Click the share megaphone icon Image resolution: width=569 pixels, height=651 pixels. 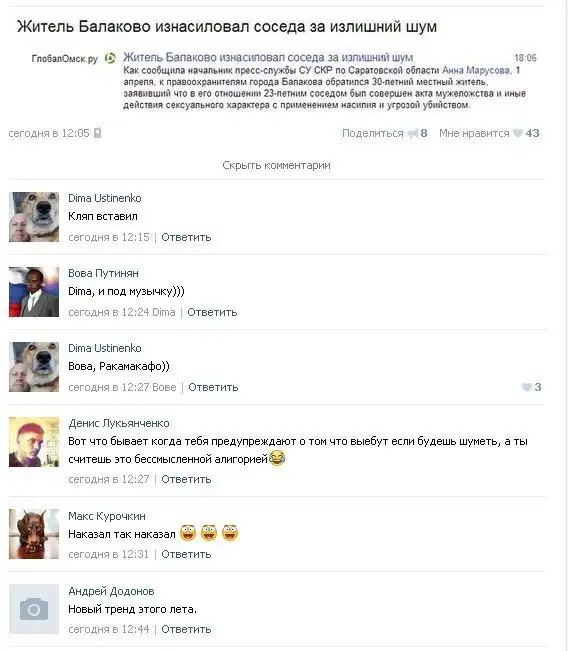click(412, 133)
